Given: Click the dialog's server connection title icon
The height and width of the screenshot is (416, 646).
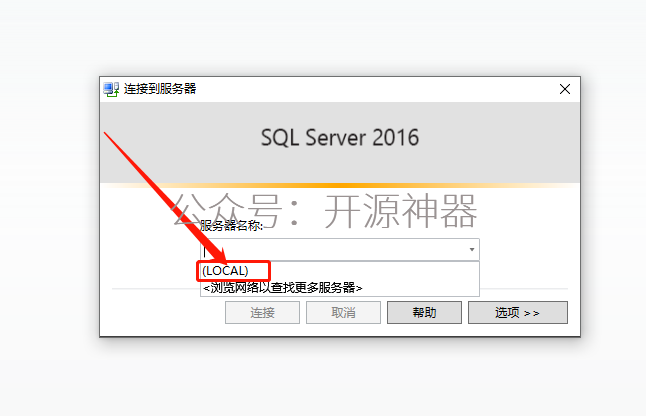Looking at the screenshot, I should tap(111, 89).
